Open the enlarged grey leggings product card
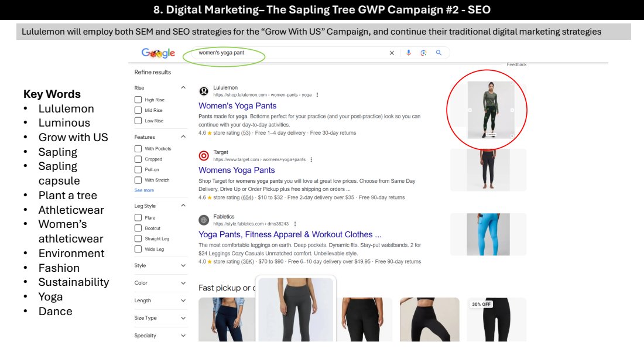The height and width of the screenshot is (362, 644). (296, 309)
